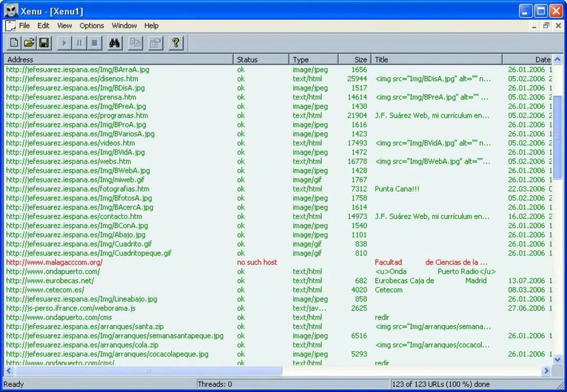The height and width of the screenshot is (392, 567).
Task: Select the Img/Cuadritopeque.gif address row
Action: coord(89,253)
